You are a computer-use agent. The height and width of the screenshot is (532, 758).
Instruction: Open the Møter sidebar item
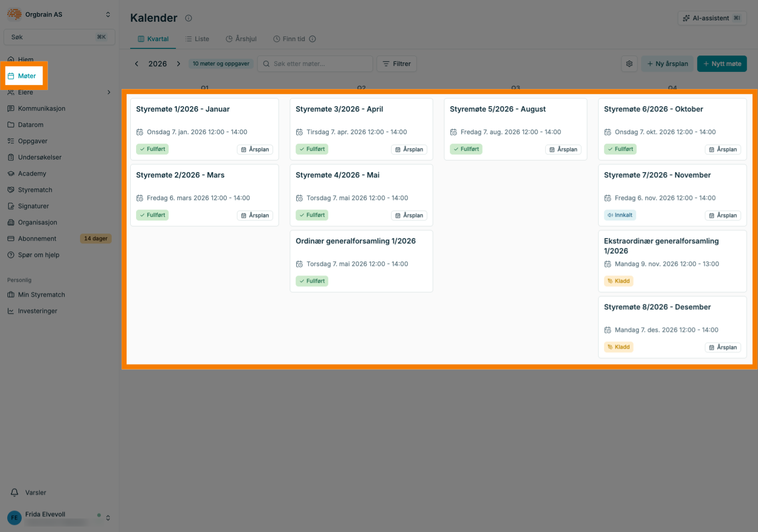click(24, 76)
